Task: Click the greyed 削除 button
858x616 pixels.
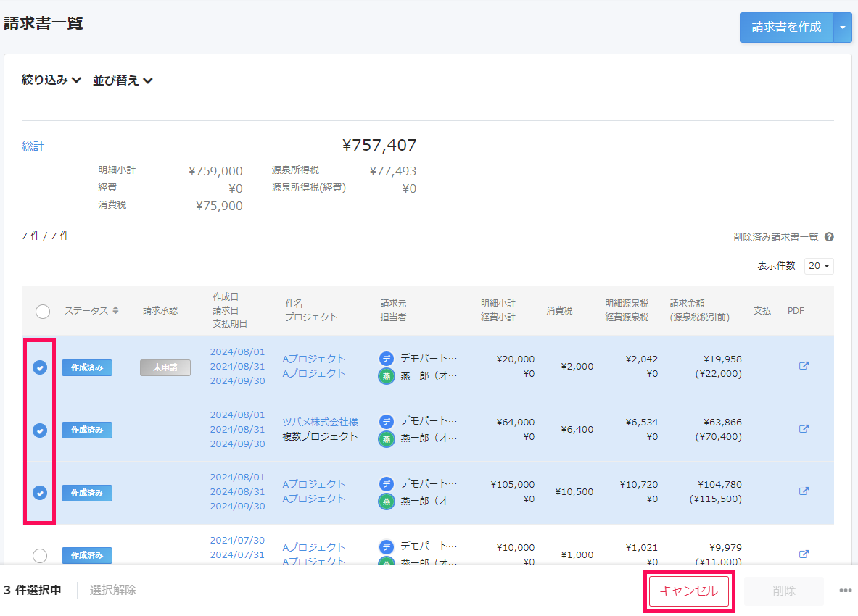Action: pos(783,591)
